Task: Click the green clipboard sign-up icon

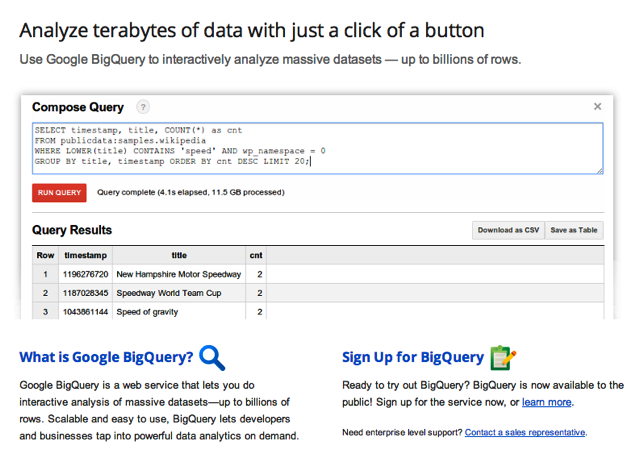Action: click(x=503, y=358)
